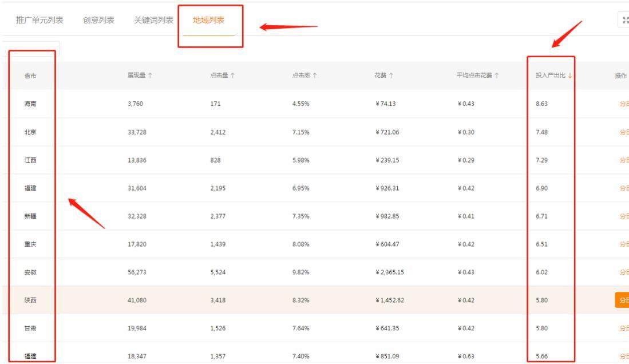Sort by 花费 column arrow

click(391, 76)
